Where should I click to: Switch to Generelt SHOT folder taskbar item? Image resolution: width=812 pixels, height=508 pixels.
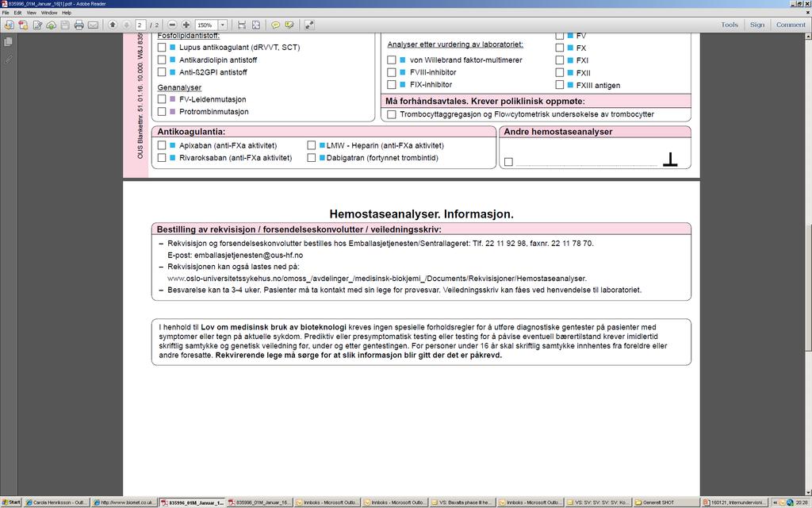666,502
